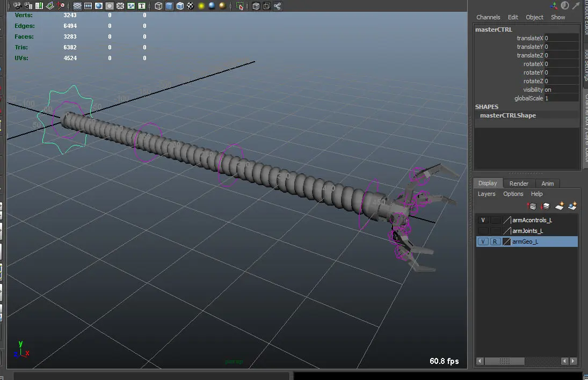Toggle the Safe Title 'T' icon
The image size is (588, 380).
pyautogui.click(x=142, y=5)
